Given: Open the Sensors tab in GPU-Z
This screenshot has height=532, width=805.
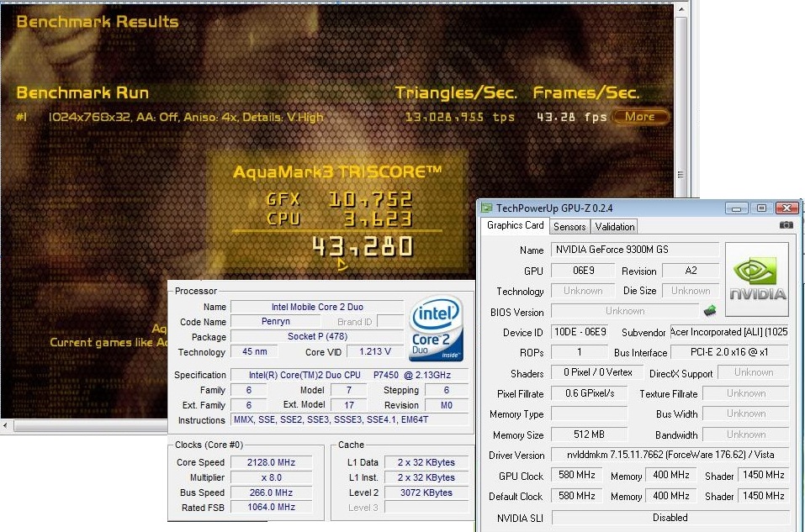Looking at the screenshot, I should (x=569, y=227).
